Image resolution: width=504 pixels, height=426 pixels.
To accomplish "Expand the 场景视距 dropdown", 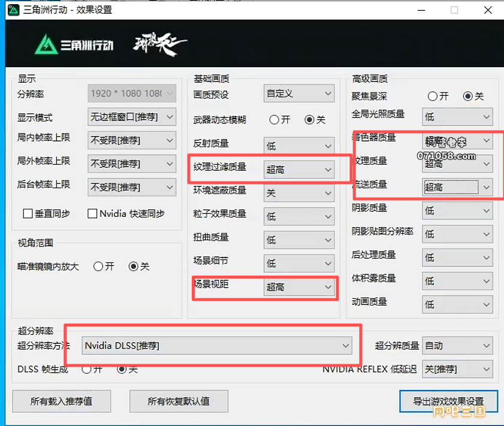I will pos(298,288).
